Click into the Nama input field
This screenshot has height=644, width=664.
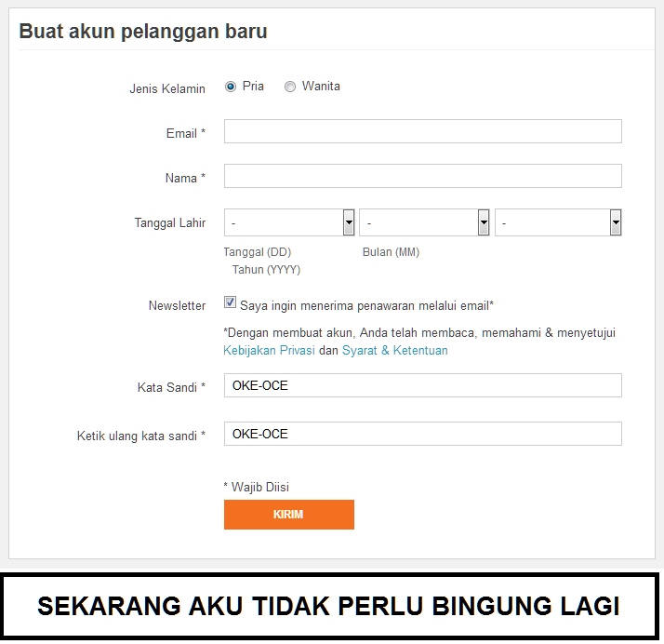(x=422, y=176)
